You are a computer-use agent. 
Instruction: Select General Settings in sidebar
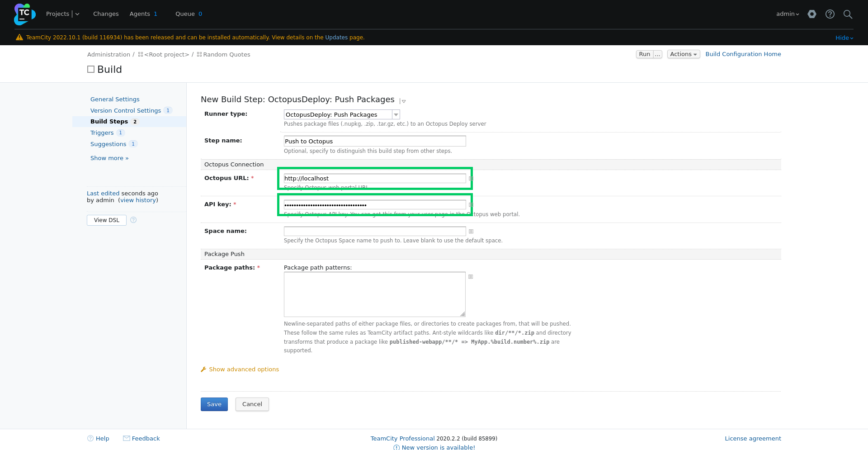115,99
